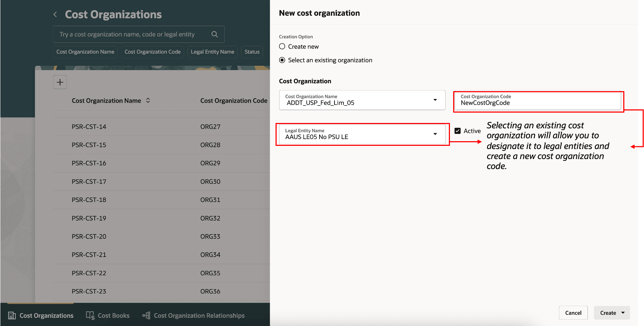Select the Create new radio button
The width and height of the screenshot is (644, 326).
click(282, 46)
